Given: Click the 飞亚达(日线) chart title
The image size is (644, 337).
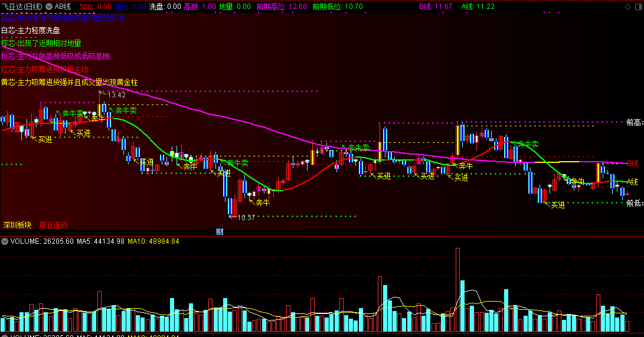Looking at the screenshot, I should (22, 6).
